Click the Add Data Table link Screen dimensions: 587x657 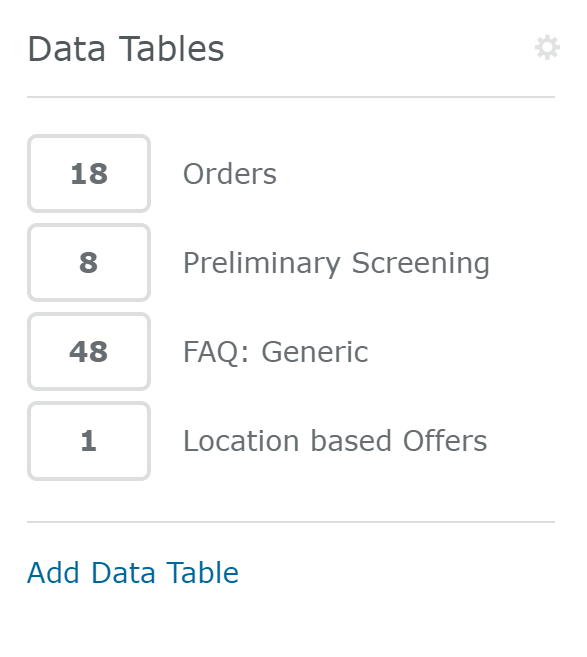point(133,572)
